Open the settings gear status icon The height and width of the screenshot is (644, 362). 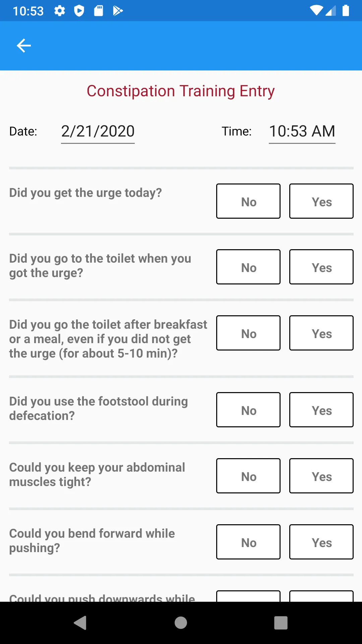[x=60, y=11]
